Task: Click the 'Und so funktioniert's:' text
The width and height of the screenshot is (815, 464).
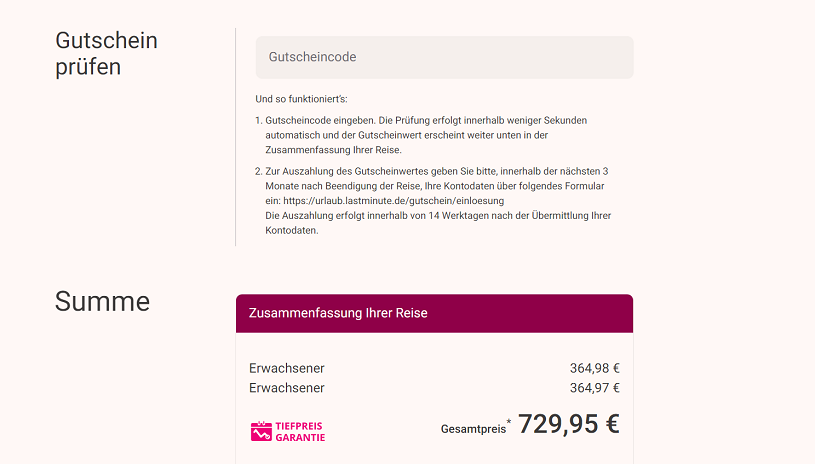Action: [302, 99]
